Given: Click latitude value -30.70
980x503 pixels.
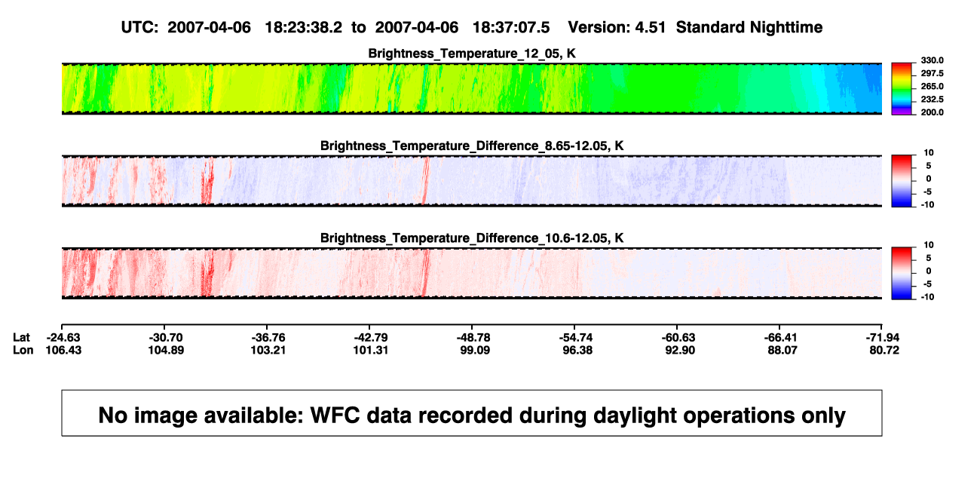Looking at the screenshot, I should coord(166,337).
